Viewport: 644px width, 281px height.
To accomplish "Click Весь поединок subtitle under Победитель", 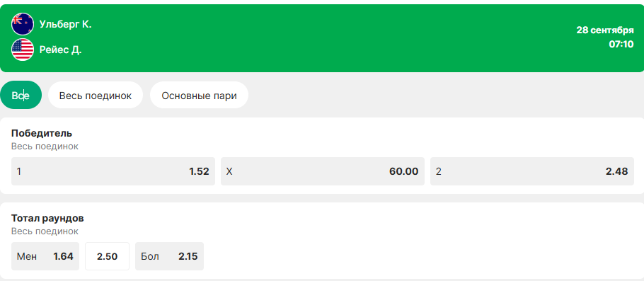I will point(45,147).
